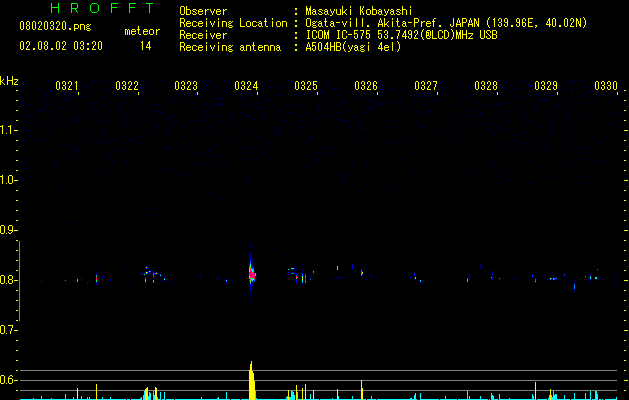
Task: Click the kHz axis unit label
Action: tap(9, 81)
